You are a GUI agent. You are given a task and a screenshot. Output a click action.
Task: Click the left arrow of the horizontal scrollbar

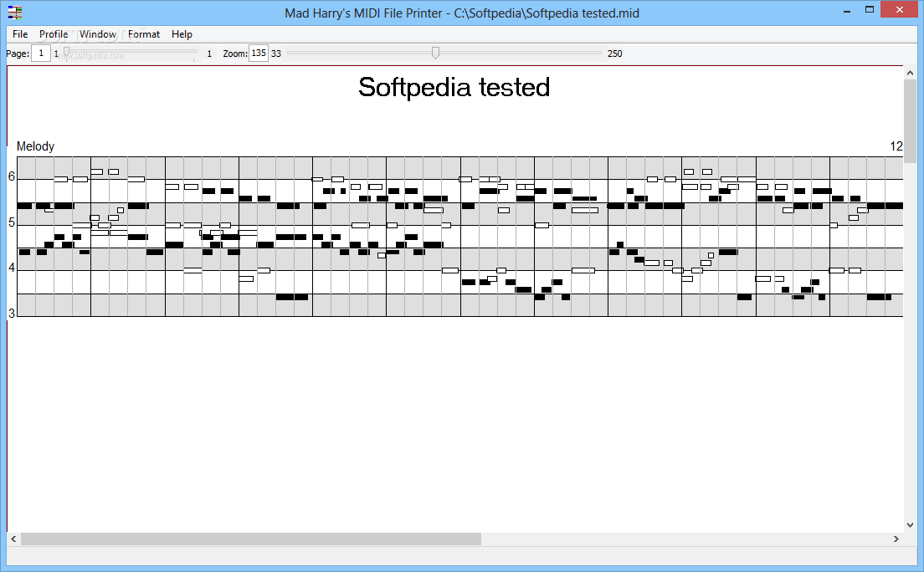coord(12,539)
